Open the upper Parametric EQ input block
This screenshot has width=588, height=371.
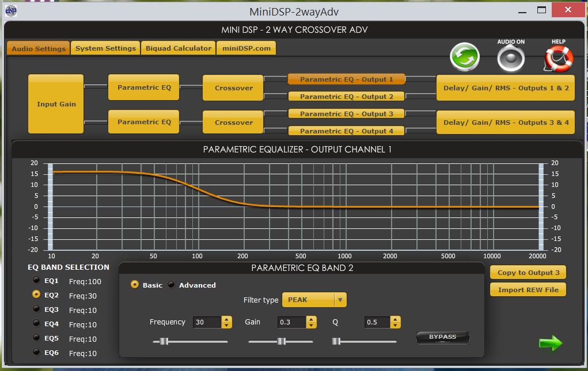143,87
